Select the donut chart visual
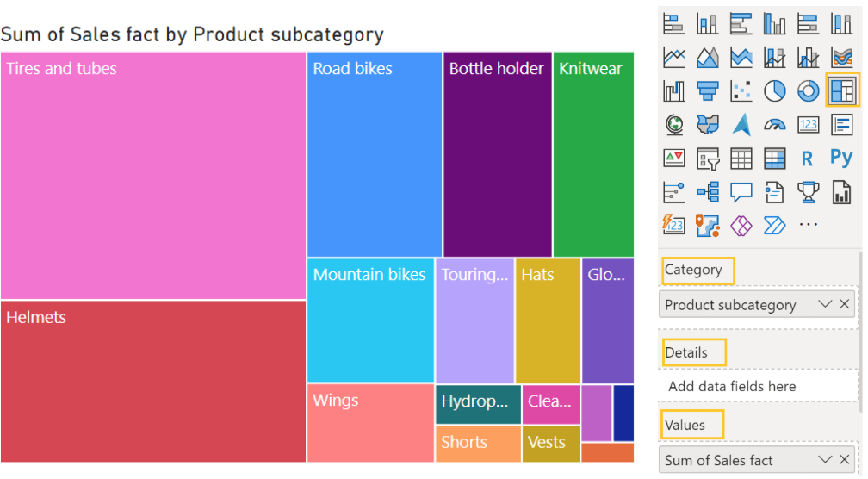The height and width of the screenshot is (479, 868). [809, 90]
